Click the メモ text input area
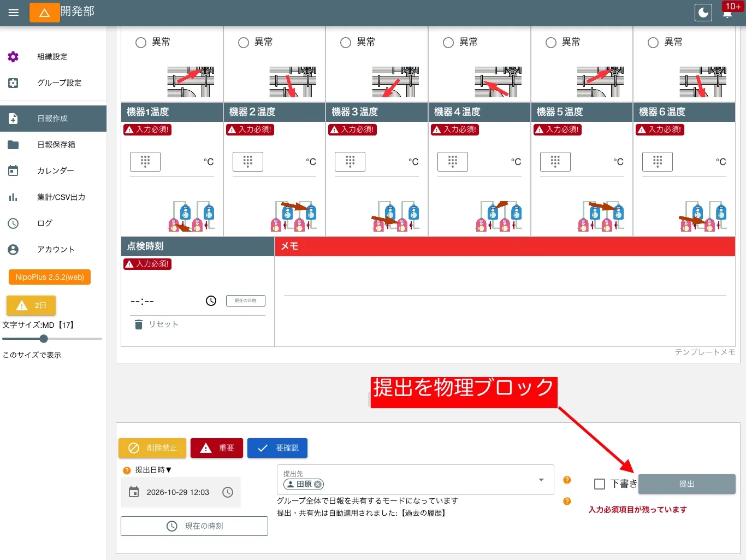 pyautogui.click(x=505, y=284)
